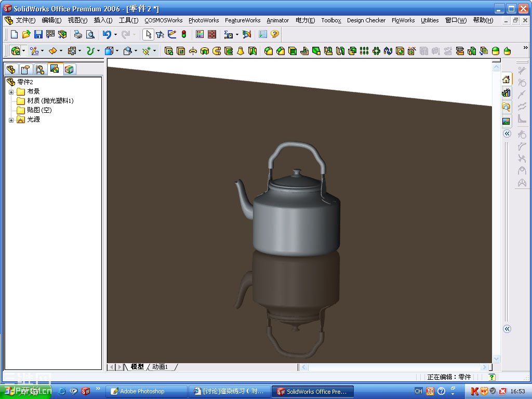Image resolution: width=532 pixels, height=399 pixels.
Task: Click the New document icon
Action: (x=14, y=34)
